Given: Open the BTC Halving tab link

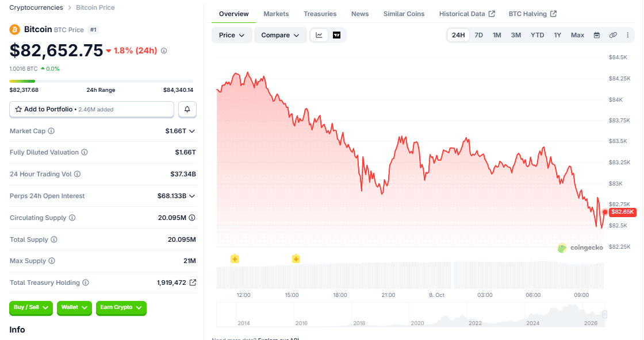Looking at the screenshot, I should click(532, 14).
